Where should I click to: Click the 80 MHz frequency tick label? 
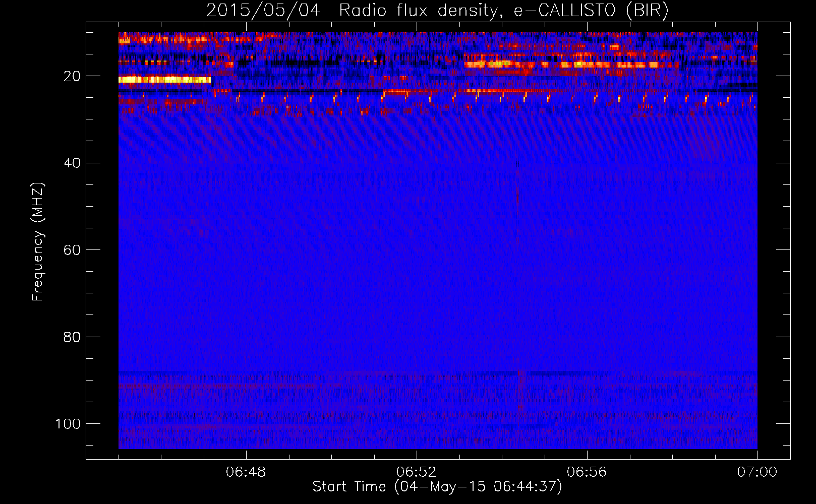[72, 337]
